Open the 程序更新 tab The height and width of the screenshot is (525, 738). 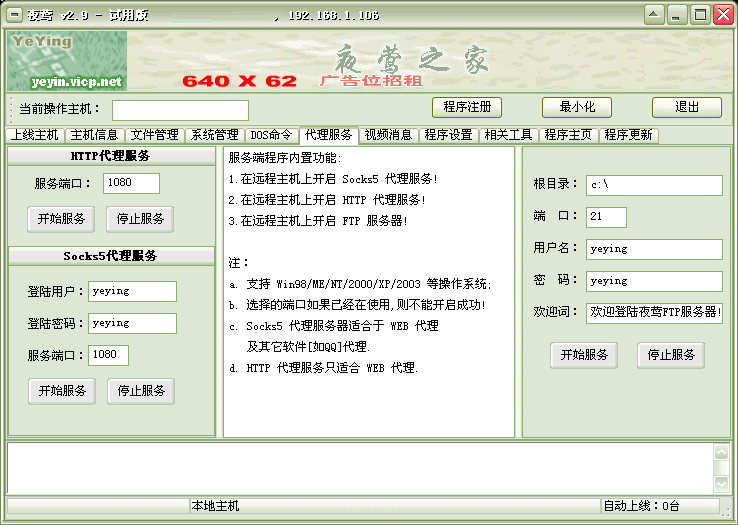pyautogui.click(x=628, y=135)
